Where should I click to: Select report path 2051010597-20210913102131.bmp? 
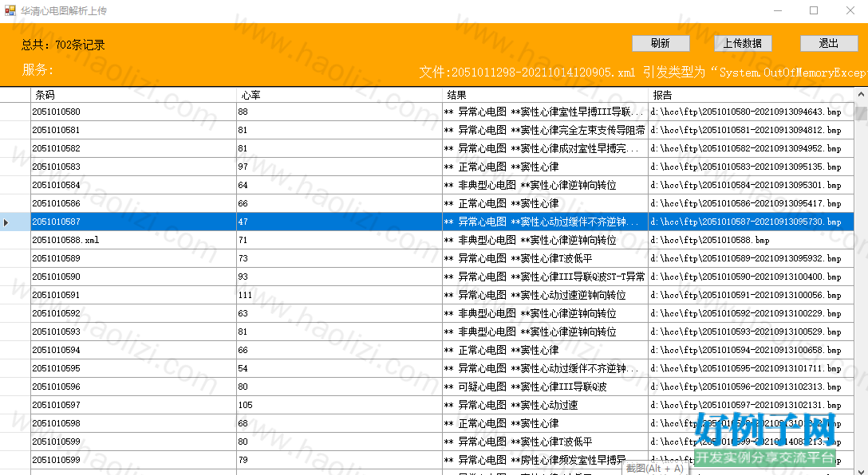(752, 405)
